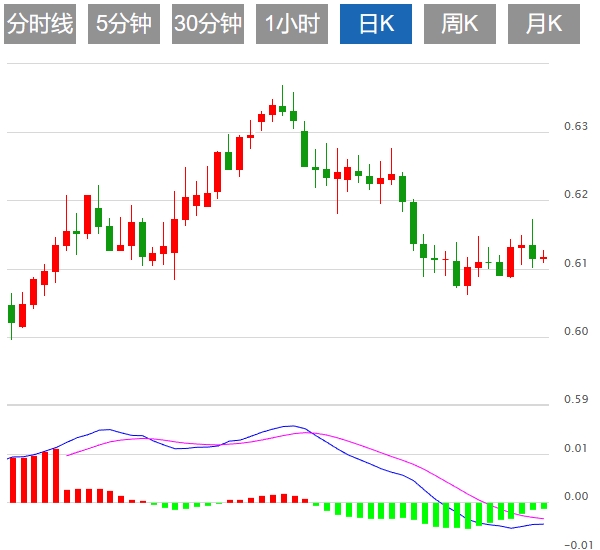Click the 0.01 MACD axis label
The width and height of the screenshot is (600, 550).
[x=576, y=448]
